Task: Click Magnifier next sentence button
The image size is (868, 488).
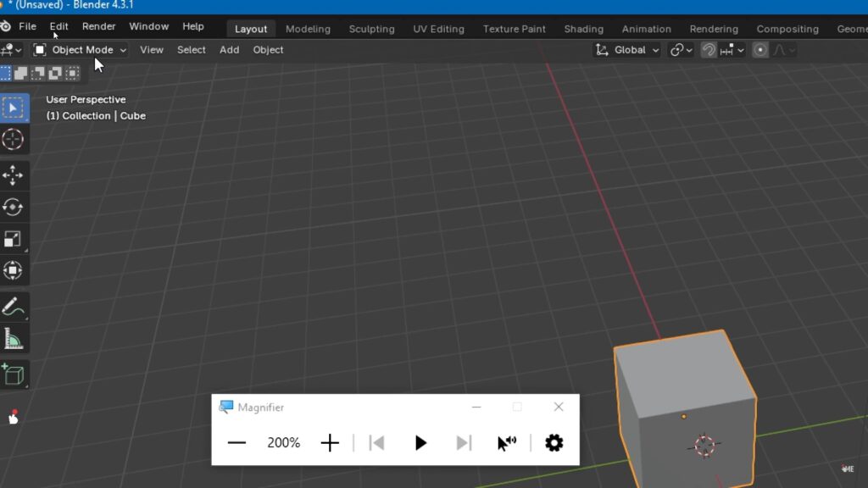Action: coord(464,442)
